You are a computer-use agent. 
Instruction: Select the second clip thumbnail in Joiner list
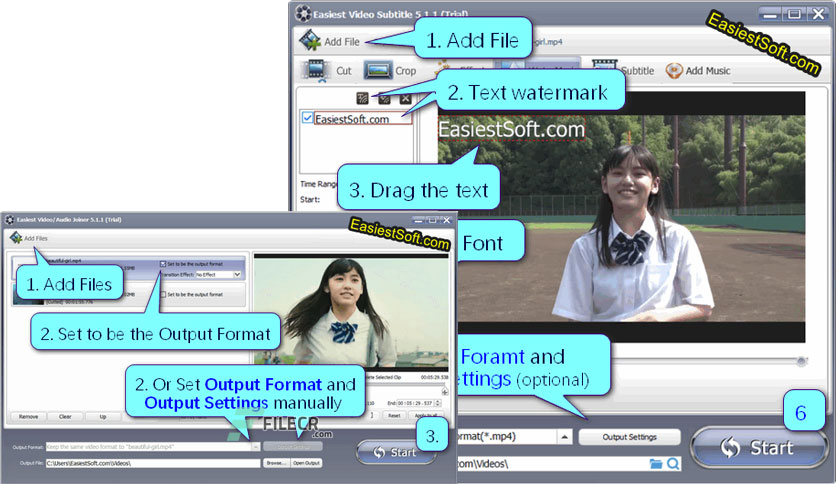coord(28,294)
